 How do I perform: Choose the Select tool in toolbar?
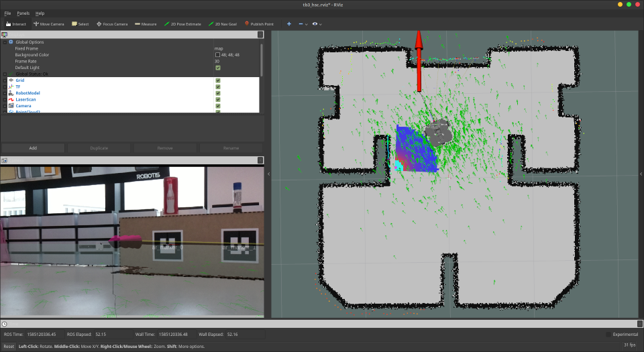click(x=80, y=23)
